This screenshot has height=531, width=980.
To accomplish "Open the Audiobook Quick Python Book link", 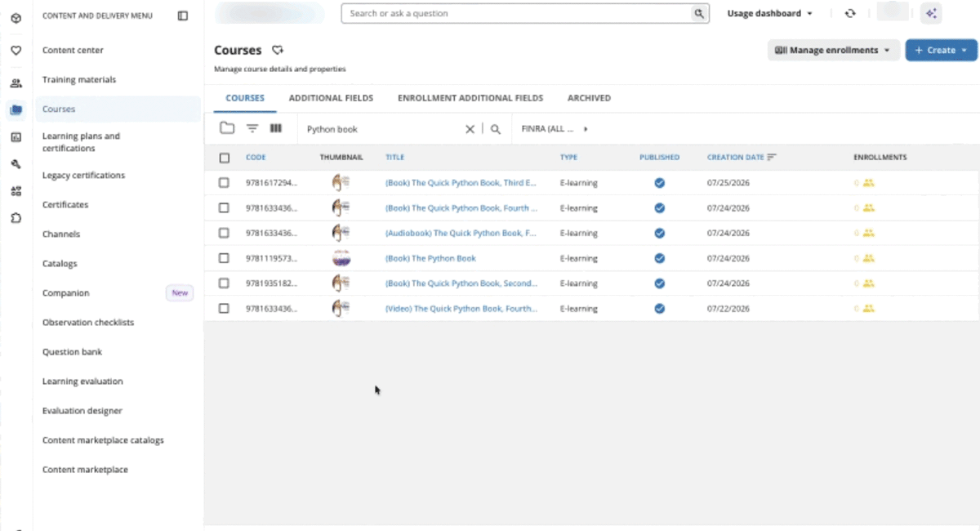I will coord(461,233).
